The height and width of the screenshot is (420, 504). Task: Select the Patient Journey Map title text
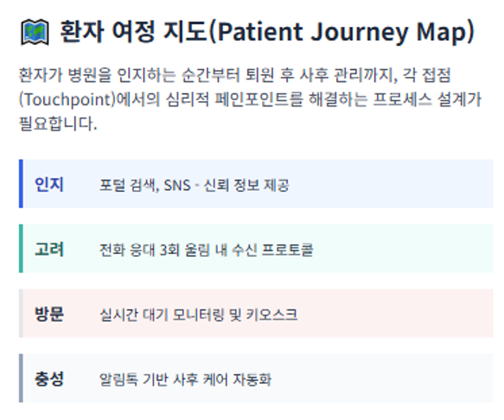(341, 32)
